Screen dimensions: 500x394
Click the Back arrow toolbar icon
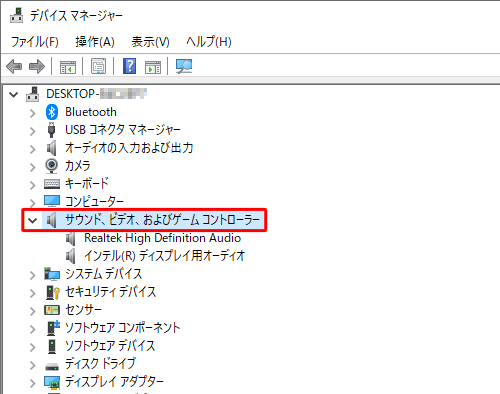tap(14, 66)
